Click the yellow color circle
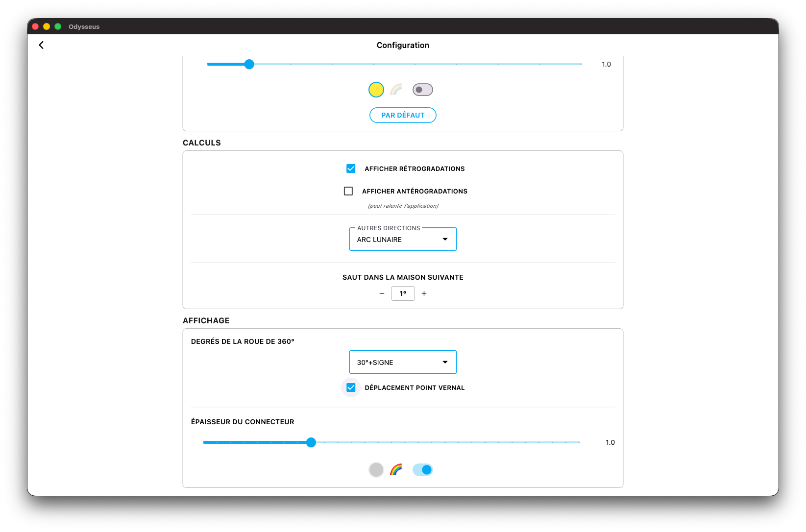Screen dimensions: 806x532 point(376,90)
